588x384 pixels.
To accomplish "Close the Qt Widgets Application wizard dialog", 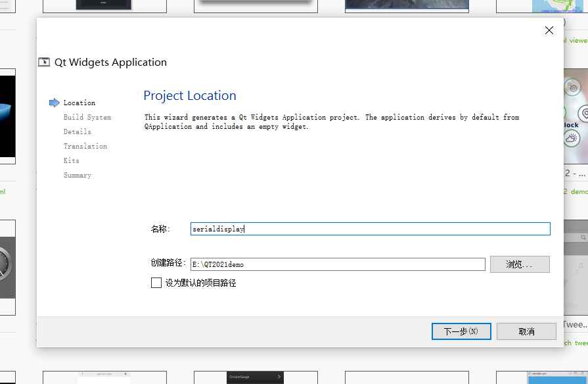I will (x=549, y=30).
